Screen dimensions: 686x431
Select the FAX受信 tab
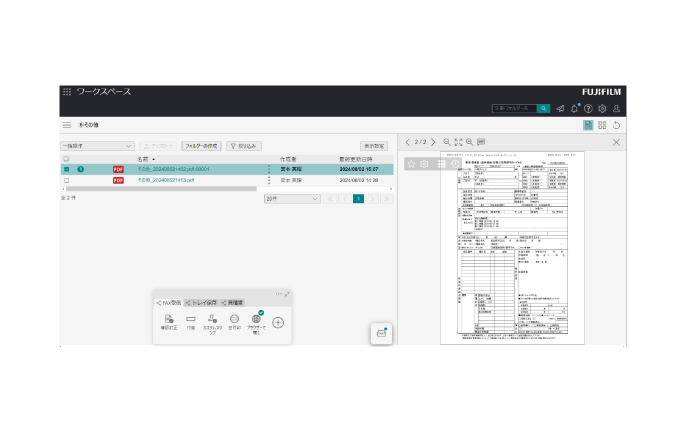pos(168,302)
